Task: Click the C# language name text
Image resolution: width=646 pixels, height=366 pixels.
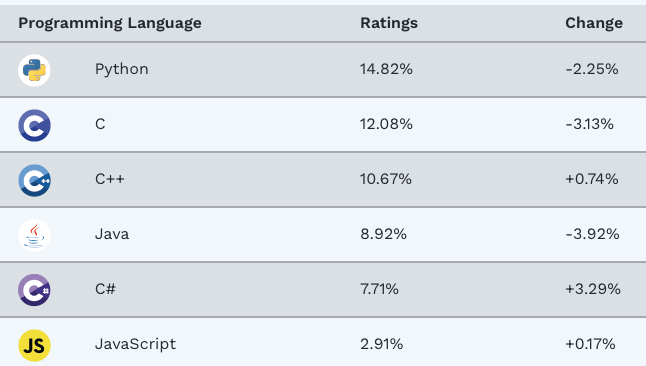Action: click(105, 289)
